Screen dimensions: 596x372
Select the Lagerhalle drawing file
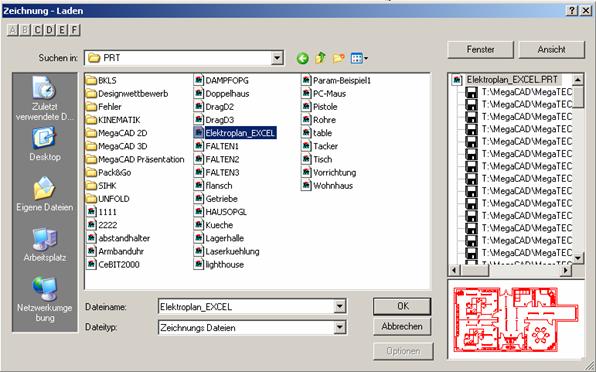tap(219, 238)
